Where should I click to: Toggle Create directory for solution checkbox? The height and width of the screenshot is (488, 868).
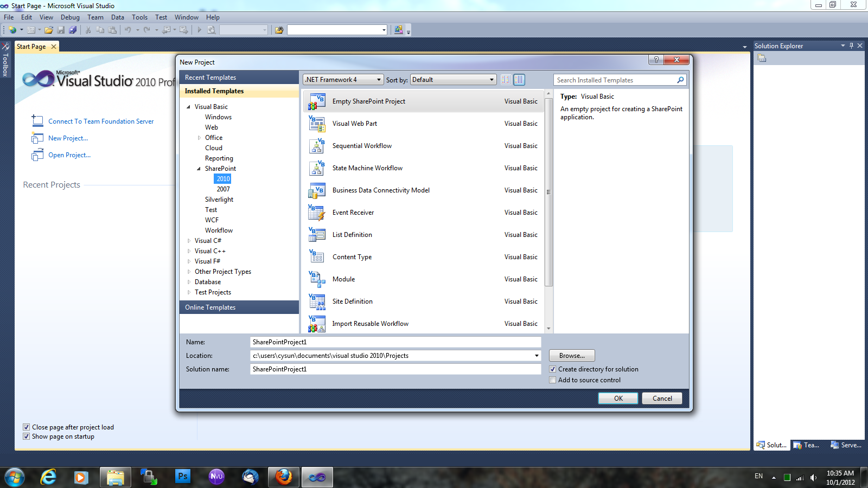coord(553,369)
